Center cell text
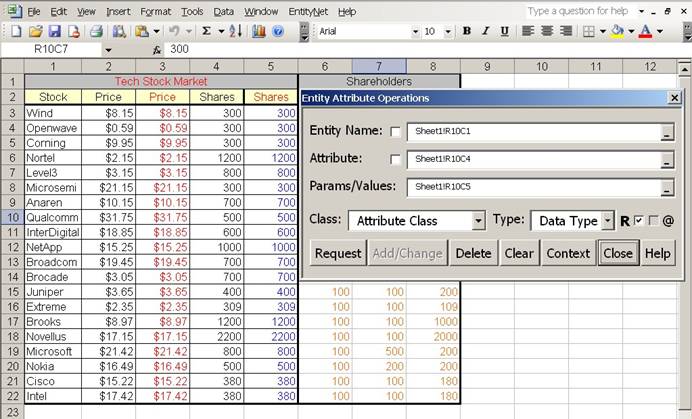Image resolution: width=692 pixels, height=419 pixels. (x=547, y=31)
